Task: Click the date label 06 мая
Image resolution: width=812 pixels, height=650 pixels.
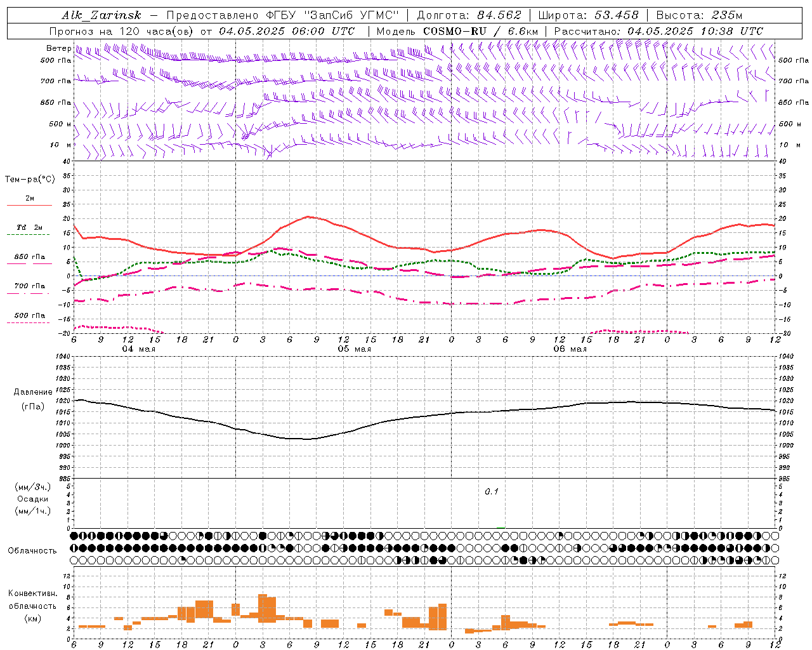Action: point(570,349)
